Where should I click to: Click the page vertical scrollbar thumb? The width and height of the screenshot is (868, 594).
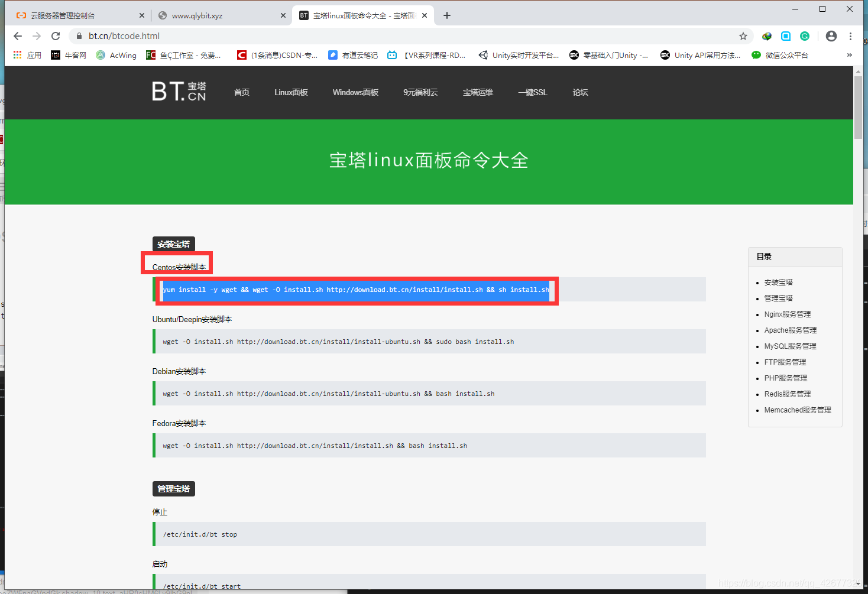[x=858, y=107]
